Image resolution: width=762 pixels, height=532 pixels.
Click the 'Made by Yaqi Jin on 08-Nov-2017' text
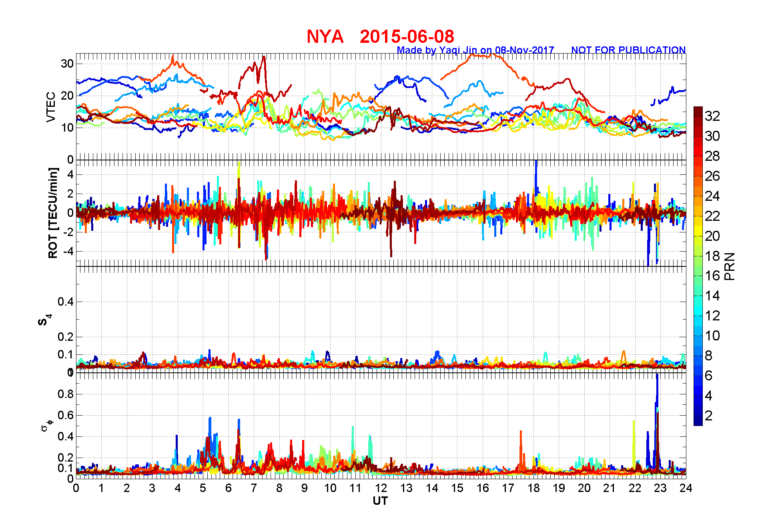tap(475, 50)
